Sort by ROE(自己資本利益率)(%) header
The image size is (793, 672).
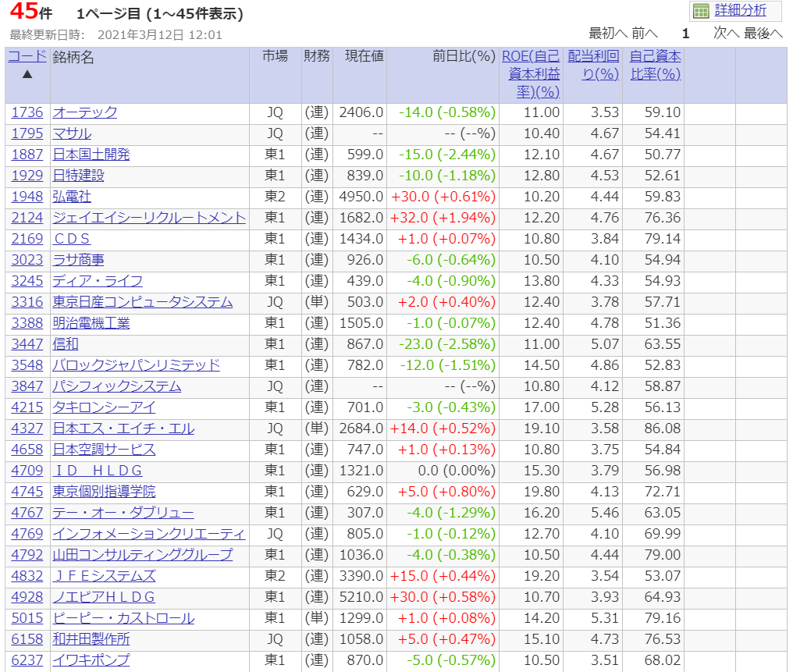click(531, 74)
